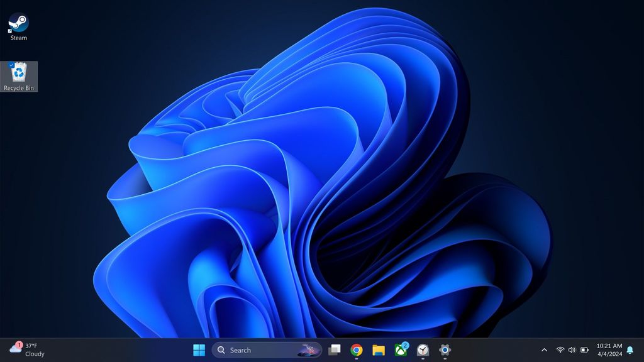Open the calendar via the date display

tap(608, 354)
